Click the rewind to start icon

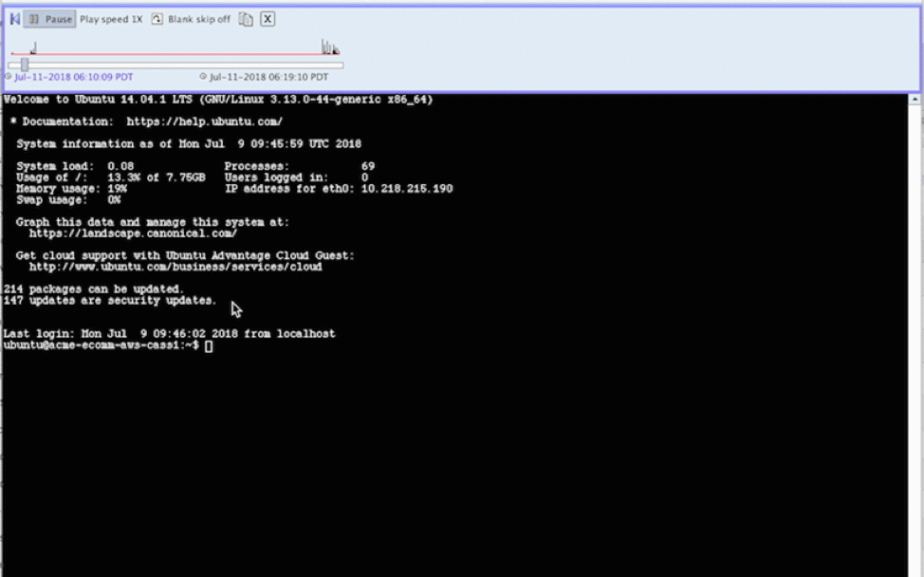[14, 19]
